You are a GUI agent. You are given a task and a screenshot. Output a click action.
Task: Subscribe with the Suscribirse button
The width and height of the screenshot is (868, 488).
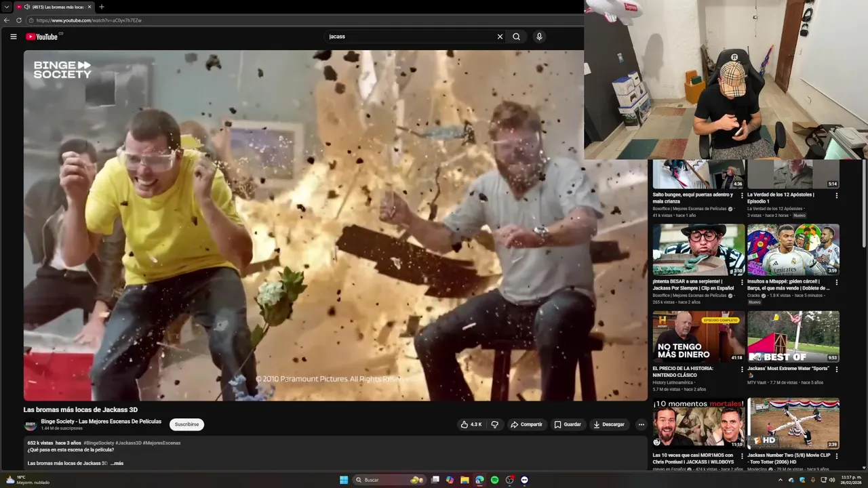[x=186, y=424]
